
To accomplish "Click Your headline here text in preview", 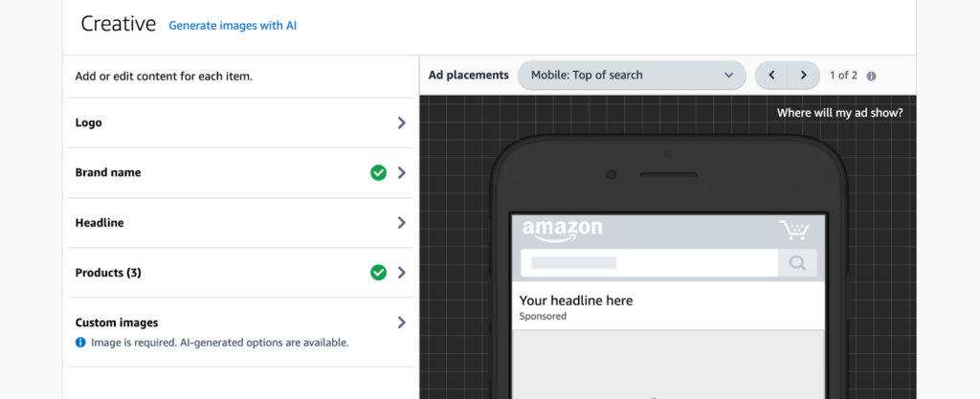I will point(575,300).
